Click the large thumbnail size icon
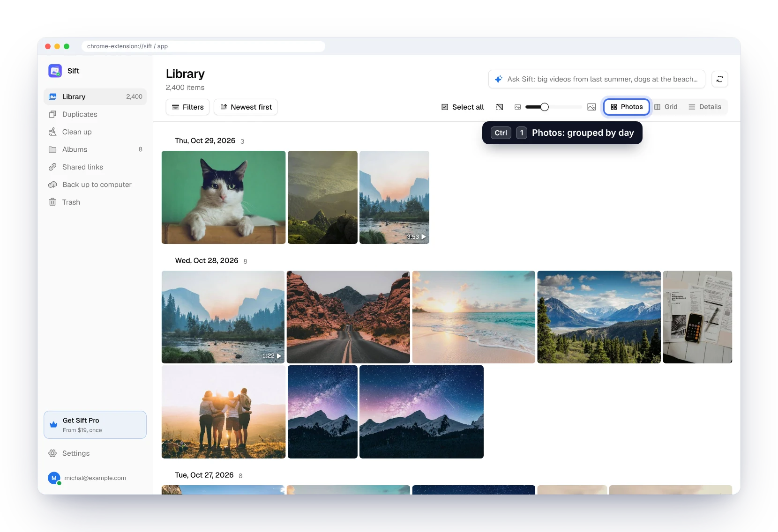 (x=591, y=107)
